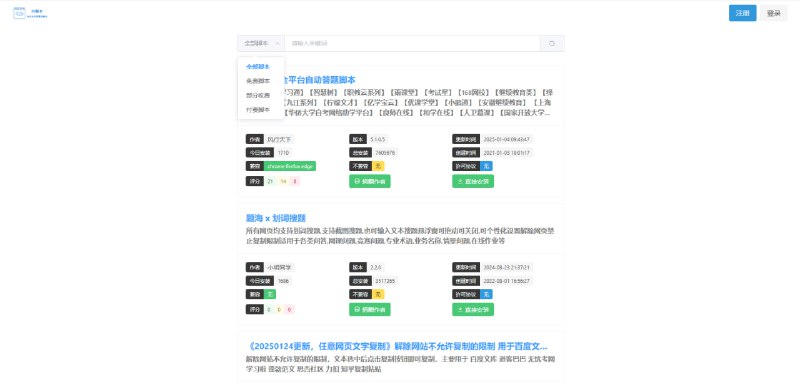
Task: Click the update time 2024-08-23 value
Action: point(507,267)
